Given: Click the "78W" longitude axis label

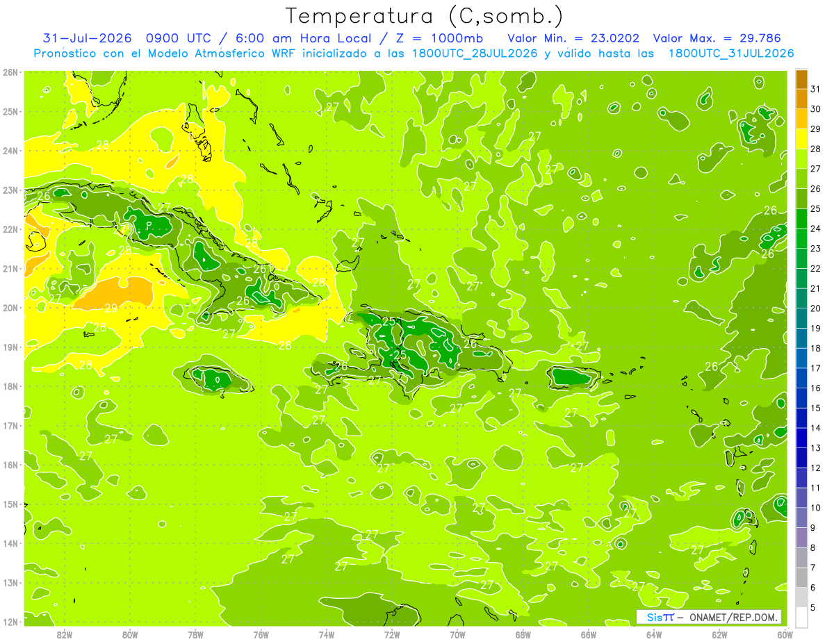Looking at the screenshot, I should tap(195, 634).
